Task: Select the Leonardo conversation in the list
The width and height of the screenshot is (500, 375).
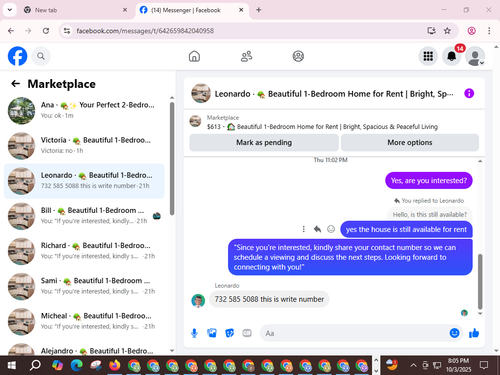Action: pos(84,181)
